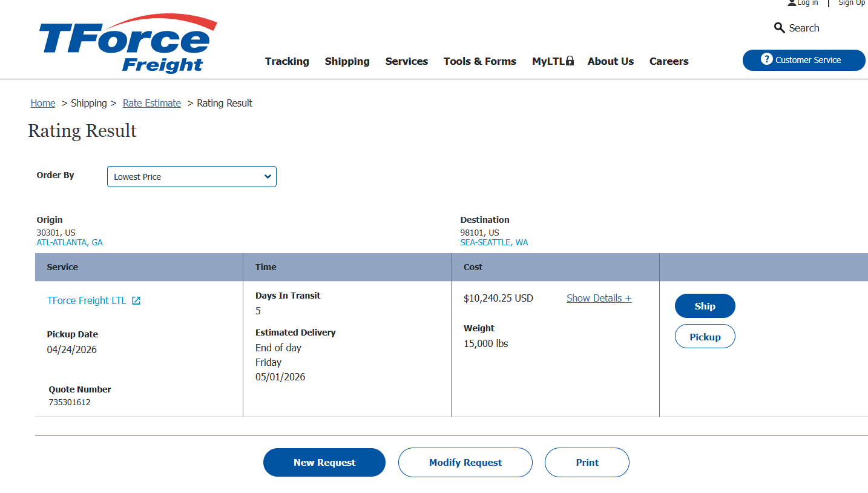
Task: Click the Origin label
Action: [50, 220]
